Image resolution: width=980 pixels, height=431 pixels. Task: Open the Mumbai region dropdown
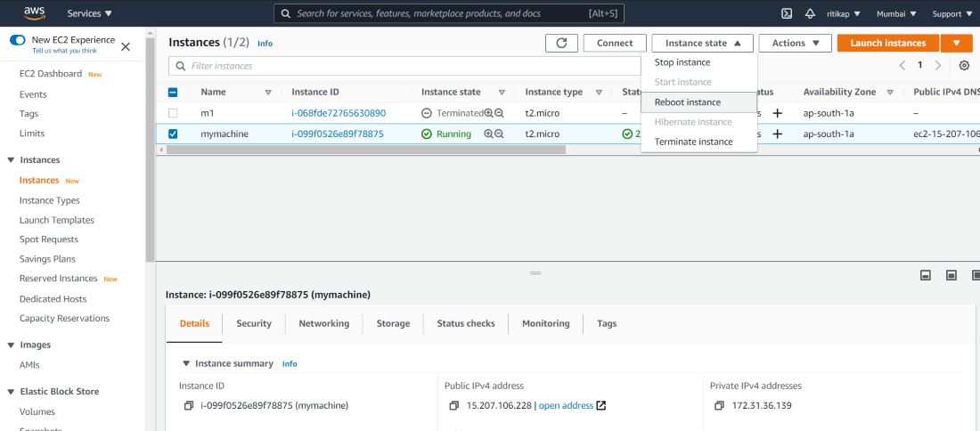(x=896, y=13)
